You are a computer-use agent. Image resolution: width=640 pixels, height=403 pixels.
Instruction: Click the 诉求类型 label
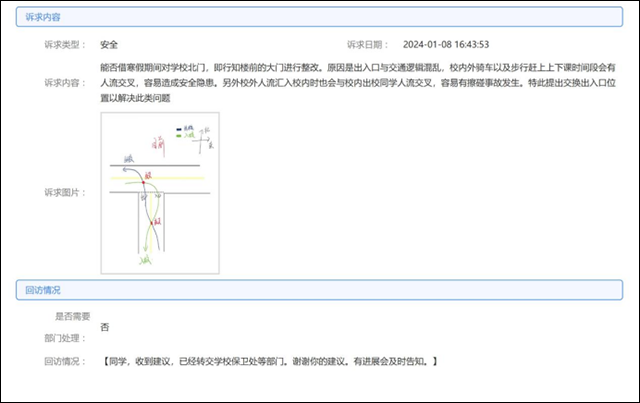click(x=65, y=45)
